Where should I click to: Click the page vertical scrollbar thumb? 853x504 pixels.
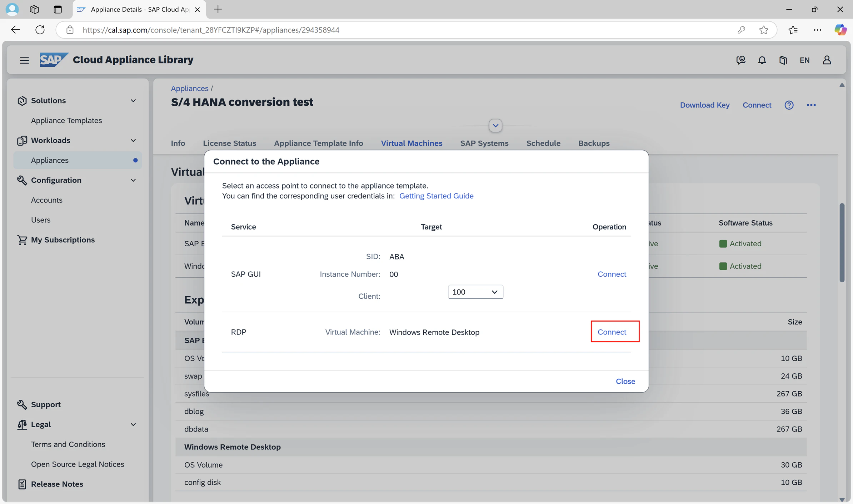pyautogui.click(x=842, y=243)
